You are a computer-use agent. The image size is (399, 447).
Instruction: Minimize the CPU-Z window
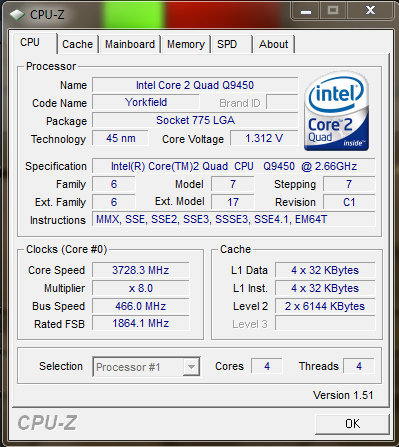306,11
